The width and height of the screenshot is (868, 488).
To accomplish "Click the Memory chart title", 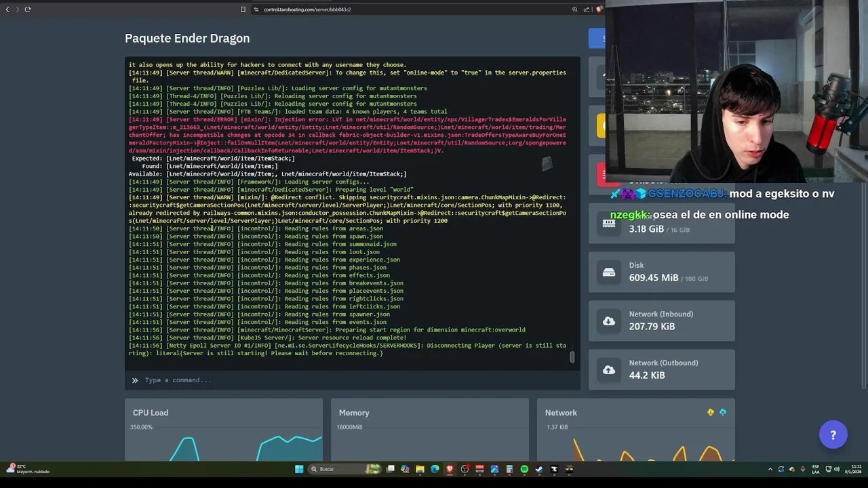I will pos(354,413).
